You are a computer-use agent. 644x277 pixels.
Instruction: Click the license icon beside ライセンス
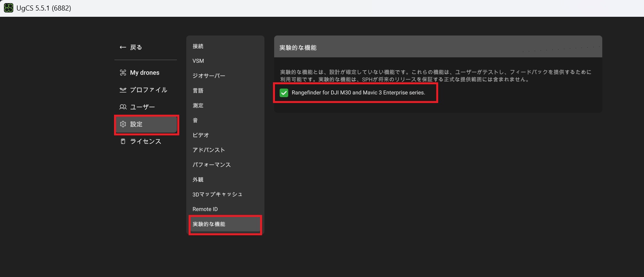[123, 141]
